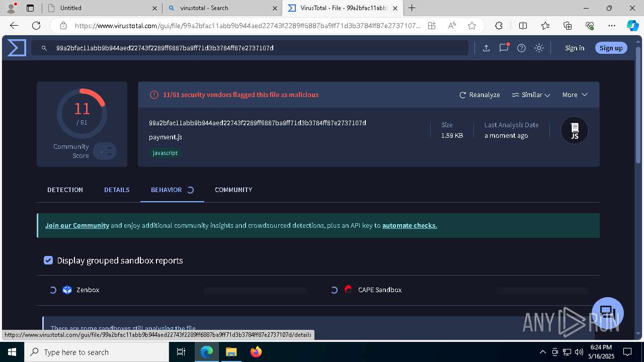Image resolution: width=644 pixels, height=362 pixels.
Task: Open Firefox from taskbar
Action: [256, 352]
